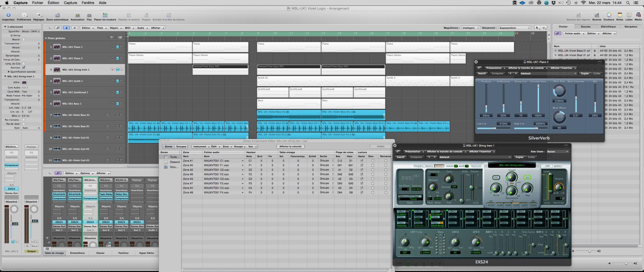
Task: Open Magnétisme Intelligent dropdown
Action: pos(470,28)
